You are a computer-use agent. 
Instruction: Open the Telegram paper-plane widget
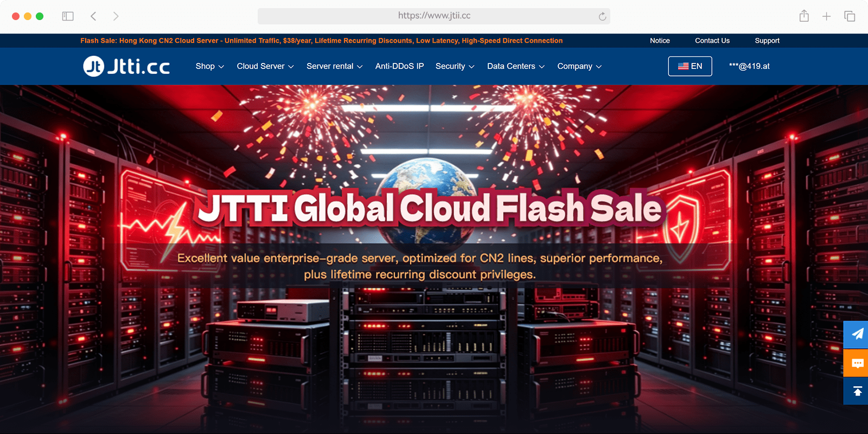click(x=856, y=334)
